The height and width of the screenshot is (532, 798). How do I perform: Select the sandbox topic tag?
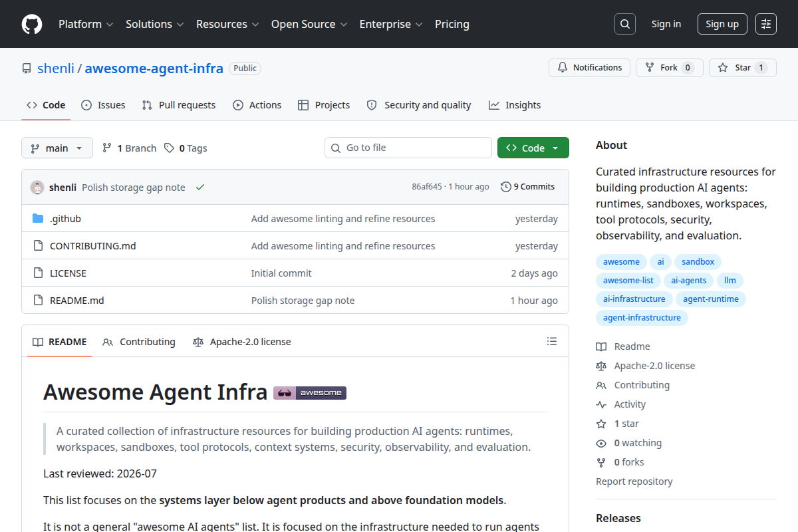[698, 262]
